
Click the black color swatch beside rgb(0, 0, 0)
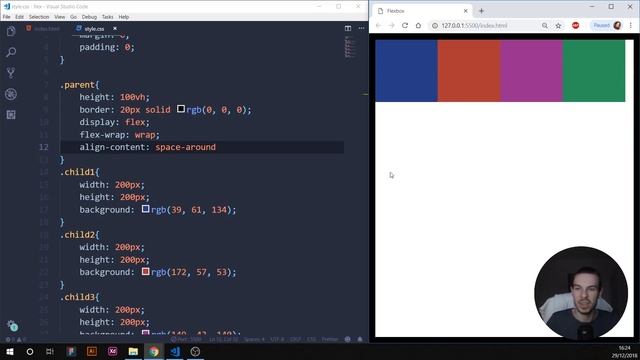pyautogui.click(x=181, y=109)
